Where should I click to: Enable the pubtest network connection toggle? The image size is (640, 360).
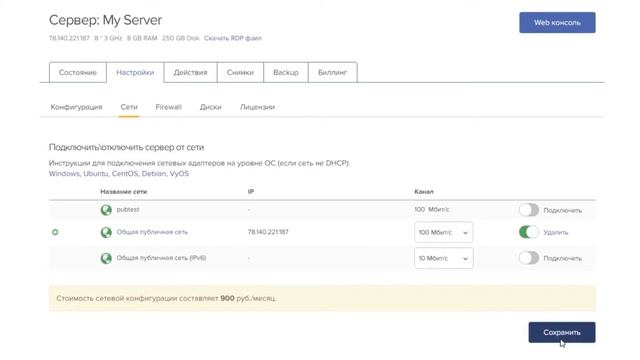pos(529,210)
